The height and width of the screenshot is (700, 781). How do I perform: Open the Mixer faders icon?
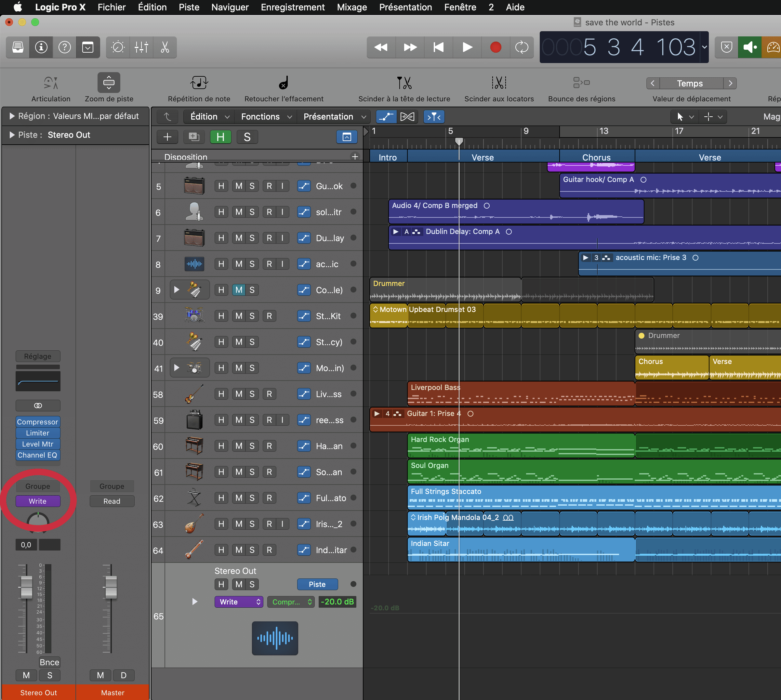(x=141, y=47)
